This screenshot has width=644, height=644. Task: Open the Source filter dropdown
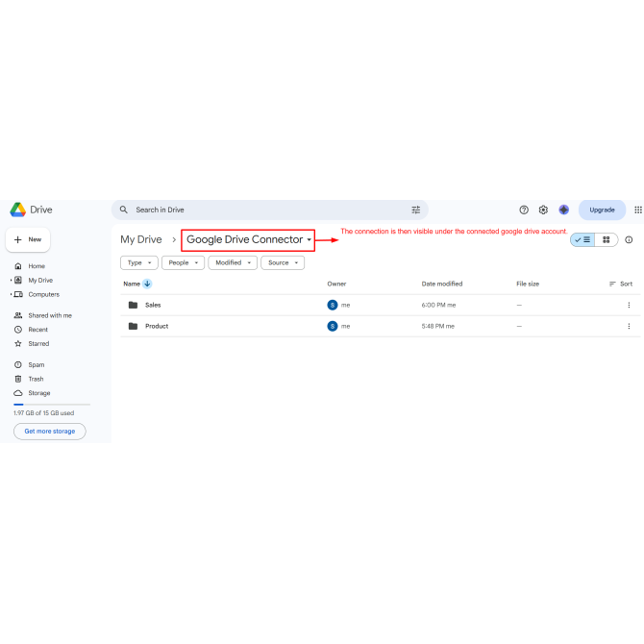(x=283, y=262)
